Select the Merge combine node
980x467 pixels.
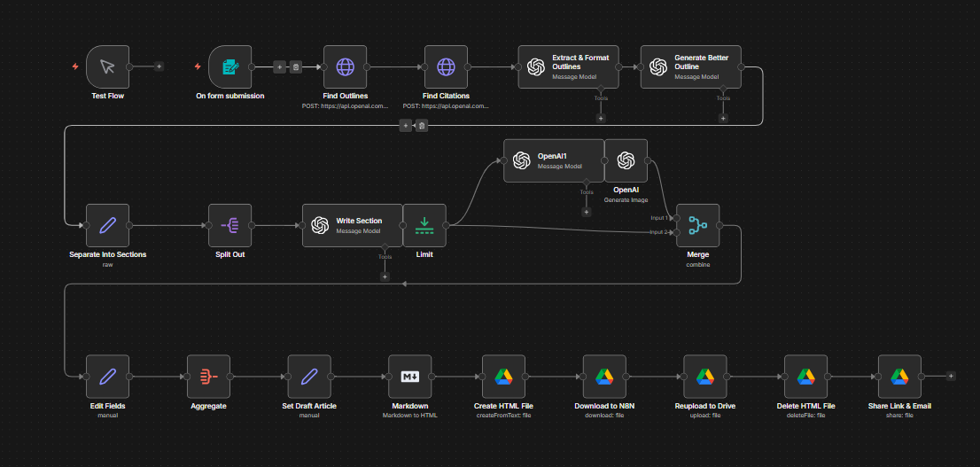(697, 225)
